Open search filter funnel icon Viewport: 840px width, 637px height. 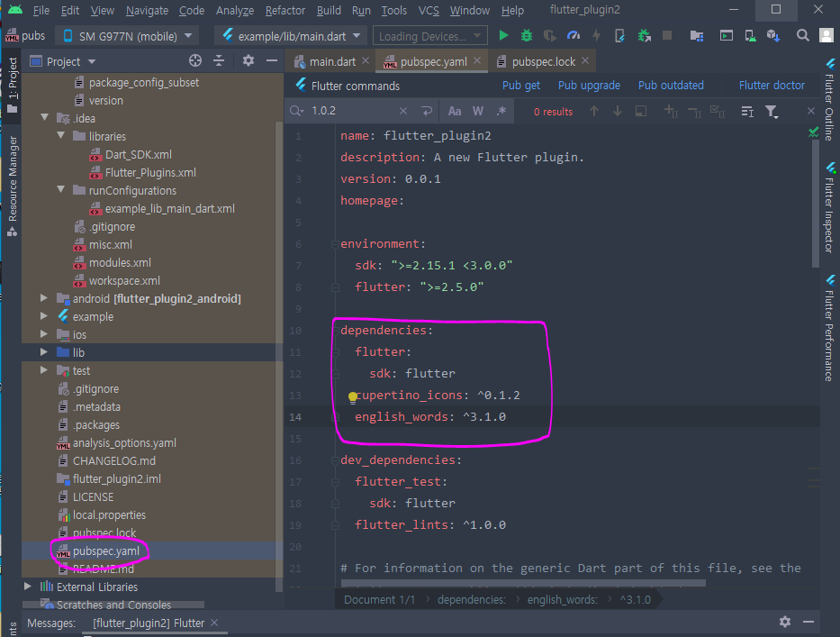[x=772, y=111]
